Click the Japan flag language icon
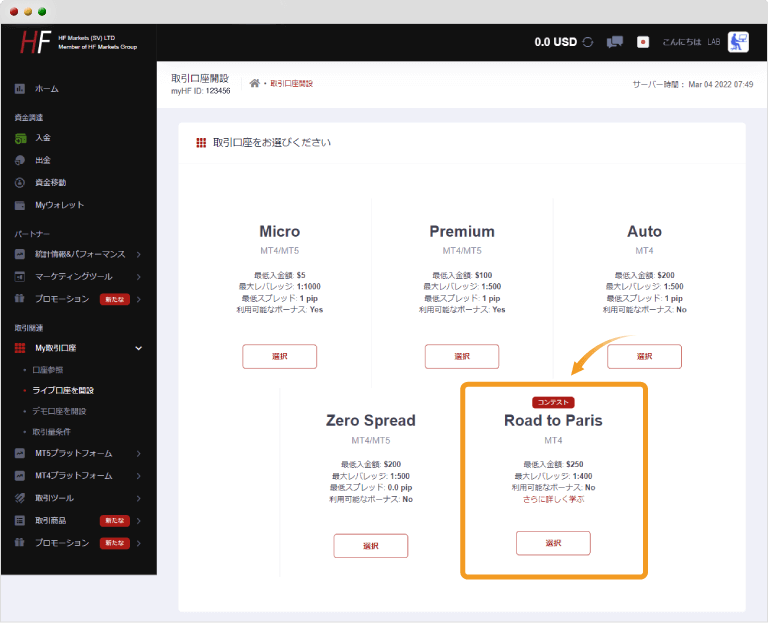 coord(643,42)
